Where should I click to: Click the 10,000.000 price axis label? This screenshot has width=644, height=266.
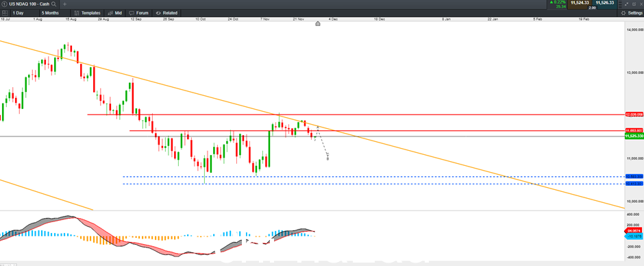coord(634,201)
